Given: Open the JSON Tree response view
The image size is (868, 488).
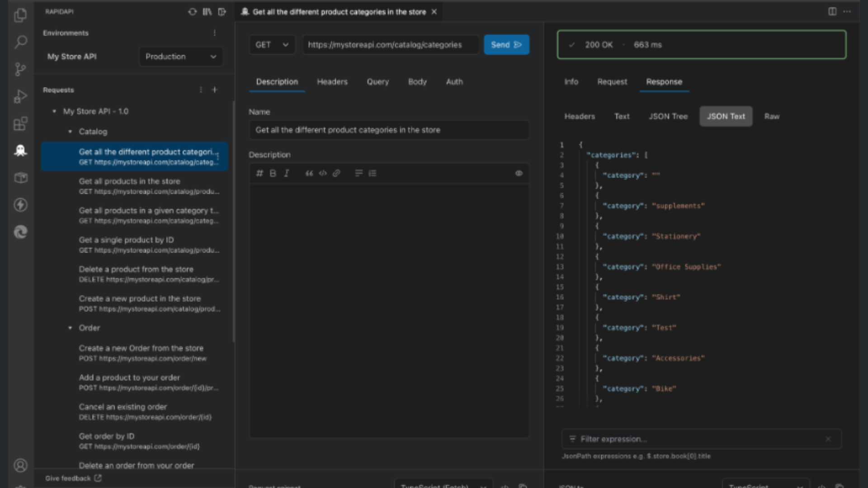Looking at the screenshot, I should 668,116.
